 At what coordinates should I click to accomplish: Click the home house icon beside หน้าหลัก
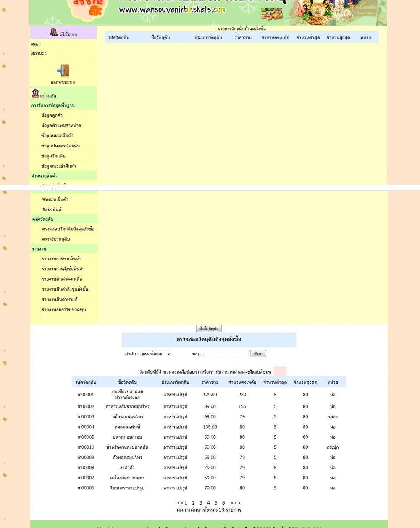tap(35, 93)
